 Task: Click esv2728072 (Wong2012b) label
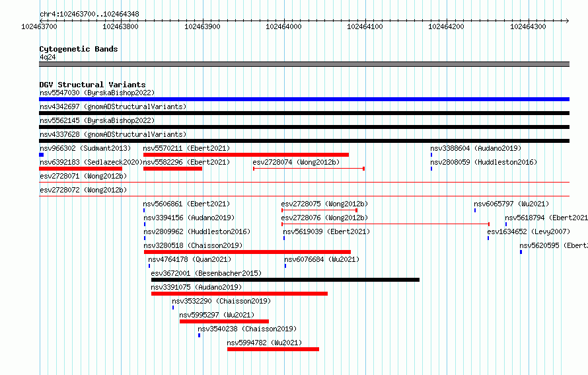(x=83, y=190)
